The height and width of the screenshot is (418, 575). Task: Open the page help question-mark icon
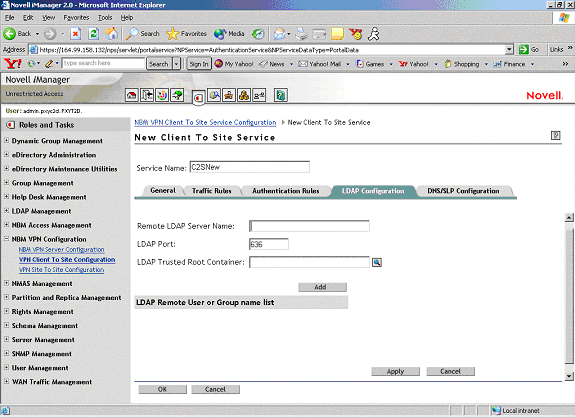click(x=556, y=135)
